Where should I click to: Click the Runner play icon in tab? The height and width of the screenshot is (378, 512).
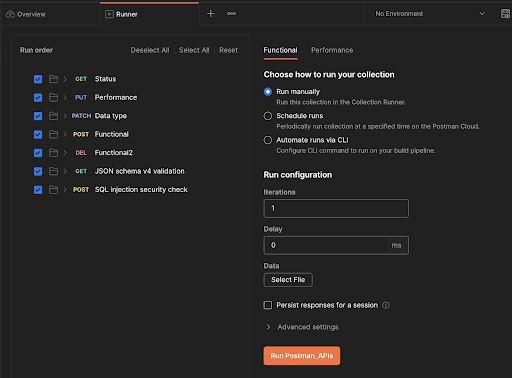pos(109,14)
